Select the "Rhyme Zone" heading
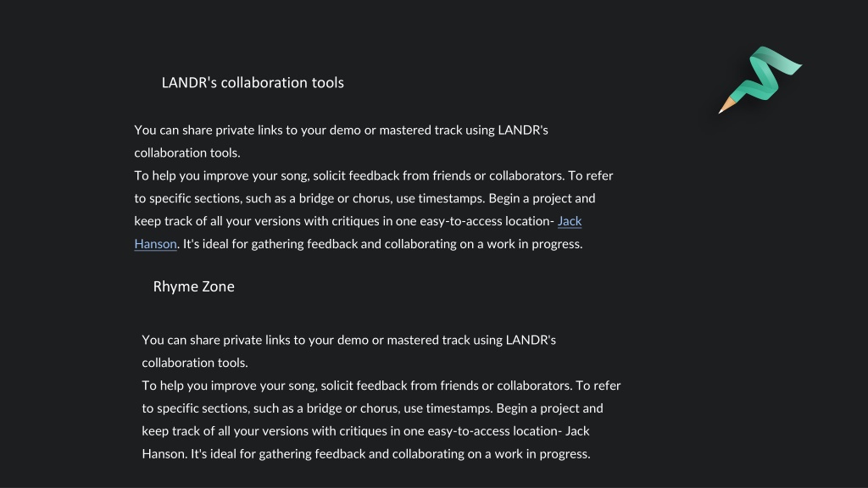The width and height of the screenshot is (868, 488). tap(194, 286)
